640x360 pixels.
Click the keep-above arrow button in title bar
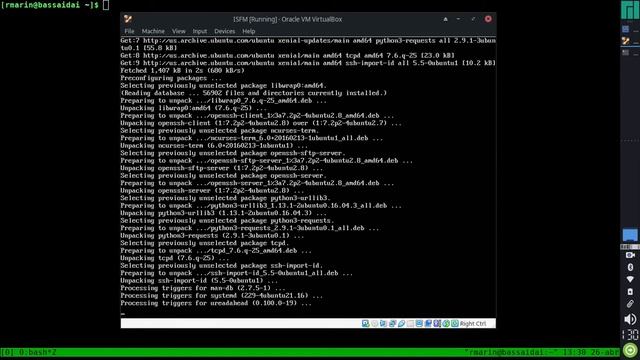[445, 19]
